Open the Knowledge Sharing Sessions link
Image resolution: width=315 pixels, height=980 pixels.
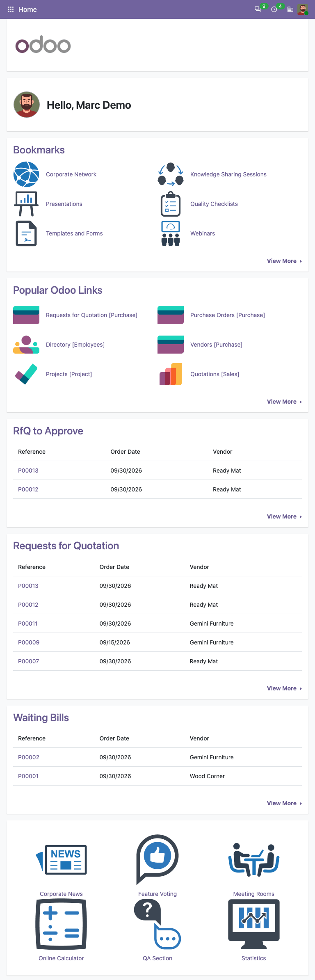(228, 174)
